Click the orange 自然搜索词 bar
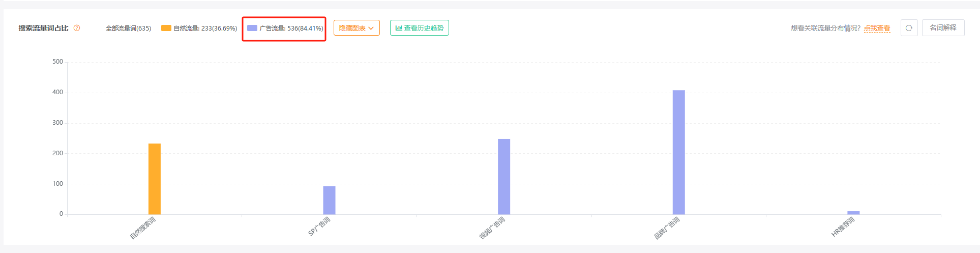Viewport: 980px width, 253px height. click(x=155, y=179)
